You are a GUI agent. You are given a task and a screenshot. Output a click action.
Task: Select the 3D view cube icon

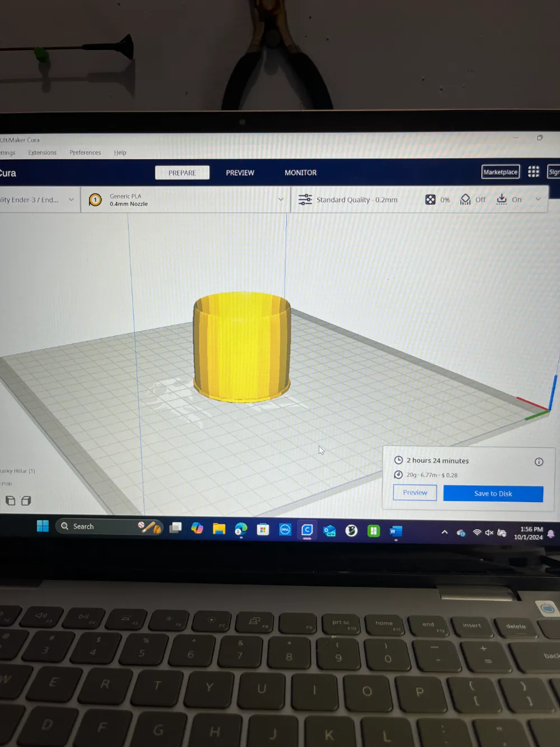[10, 500]
